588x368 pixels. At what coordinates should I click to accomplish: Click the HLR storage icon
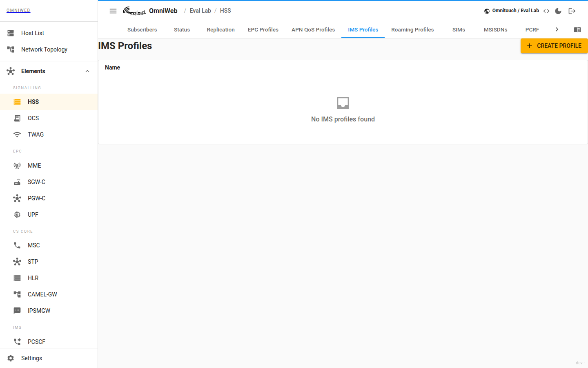(17, 278)
